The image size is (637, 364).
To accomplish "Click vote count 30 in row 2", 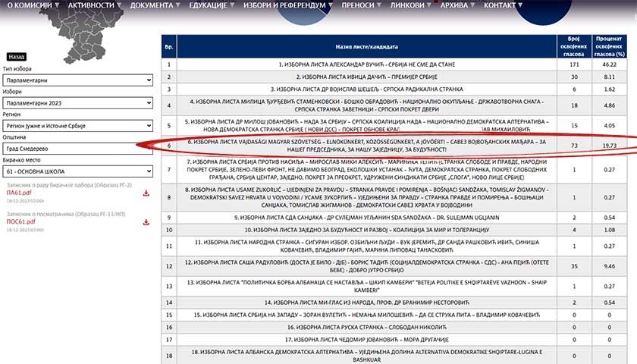I will [574, 77].
